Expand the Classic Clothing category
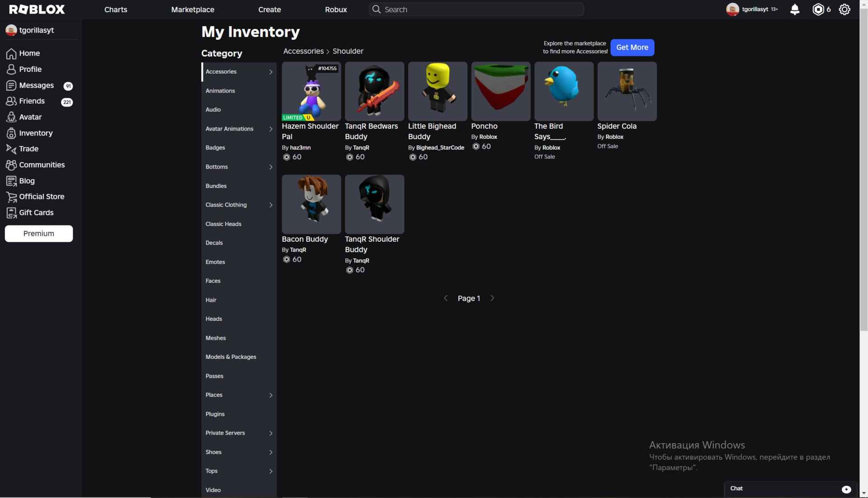 [x=271, y=205]
